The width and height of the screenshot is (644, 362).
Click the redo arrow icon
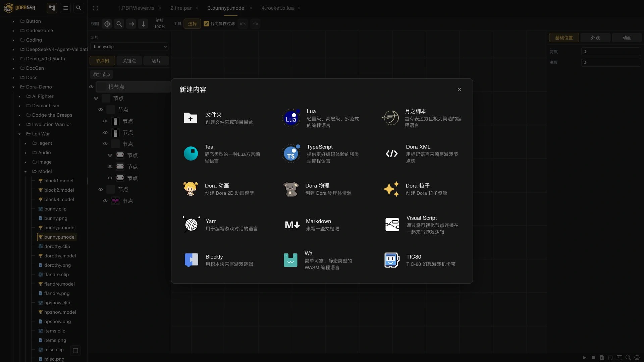point(255,24)
